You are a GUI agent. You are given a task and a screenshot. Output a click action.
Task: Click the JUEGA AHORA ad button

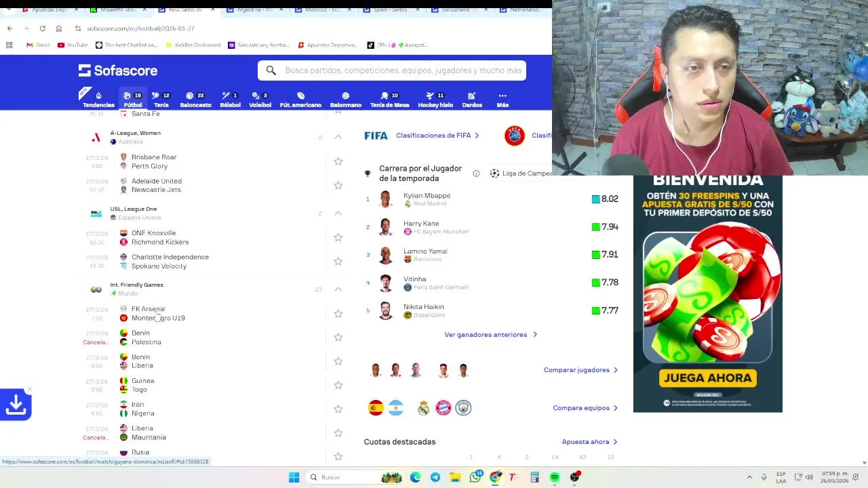[x=707, y=378]
